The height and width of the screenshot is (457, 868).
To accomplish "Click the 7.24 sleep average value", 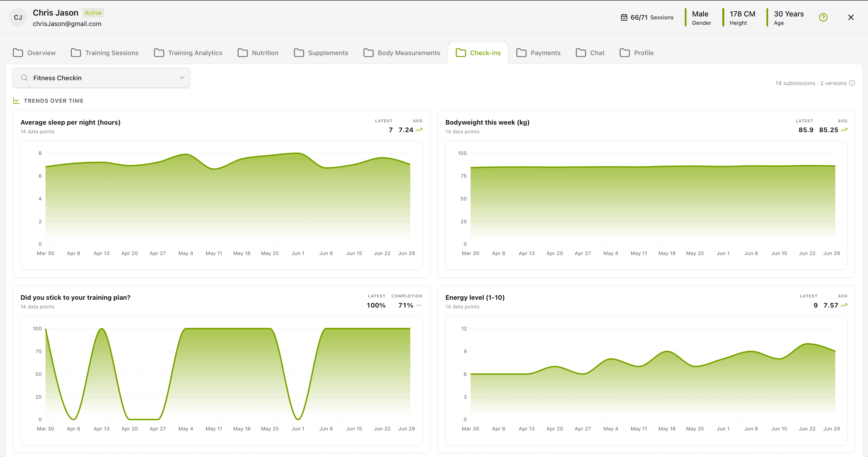I will click(406, 130).
